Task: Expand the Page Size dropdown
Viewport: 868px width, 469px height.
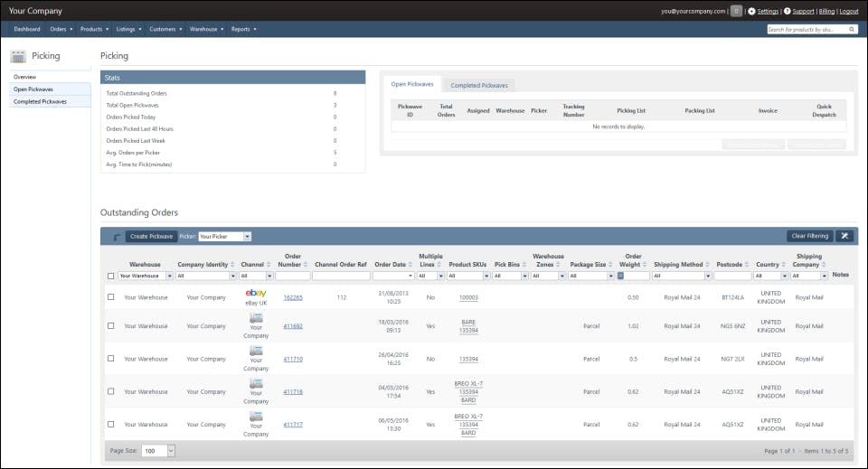Action: point(158,450)
